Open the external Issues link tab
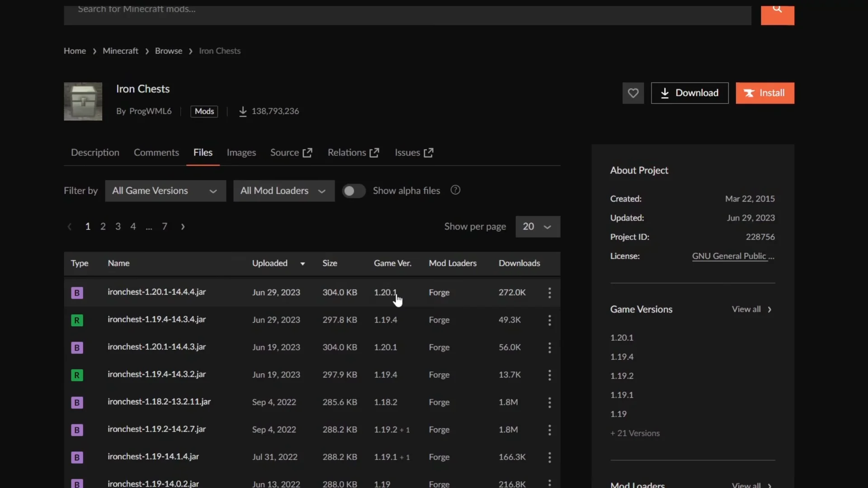 [x=414, y=152]
